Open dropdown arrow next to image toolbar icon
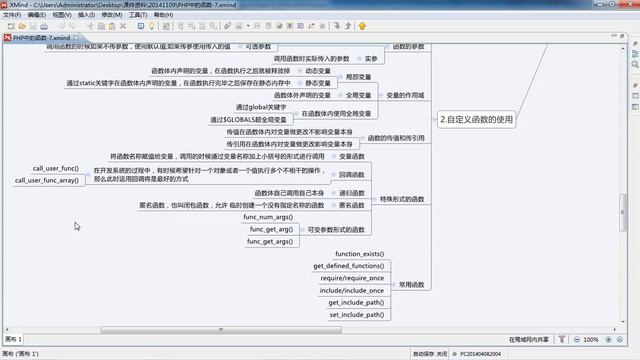Viewport: 640px width, 360px height. [248, 26]
